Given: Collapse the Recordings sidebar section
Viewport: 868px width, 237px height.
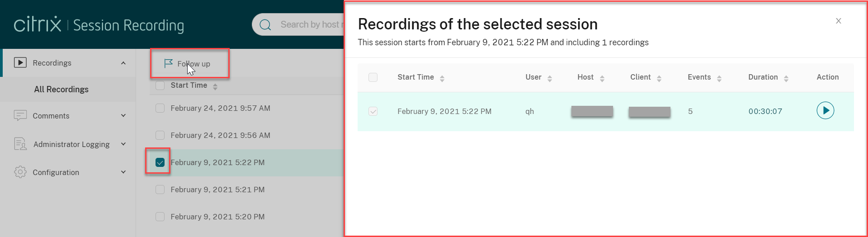Looking at the screenshot, I should tap(123, 63).
